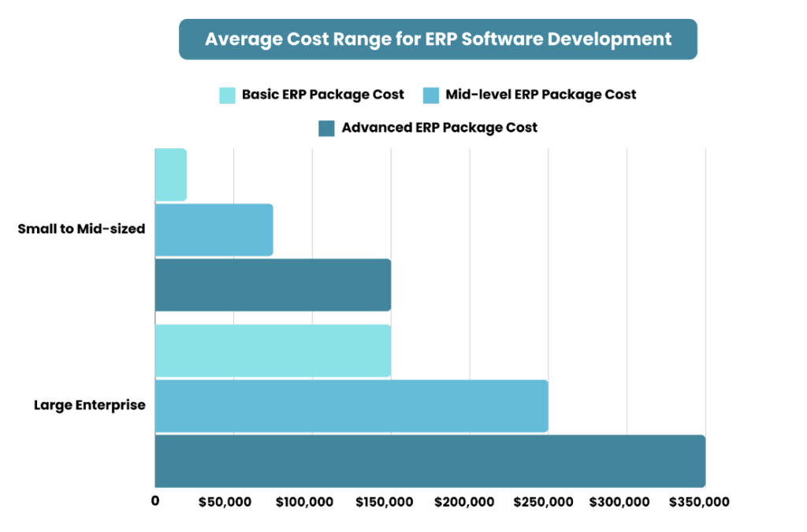Click the shortest Basic cost bar at top
Viewport: 807px width, 532px height.
171,175
